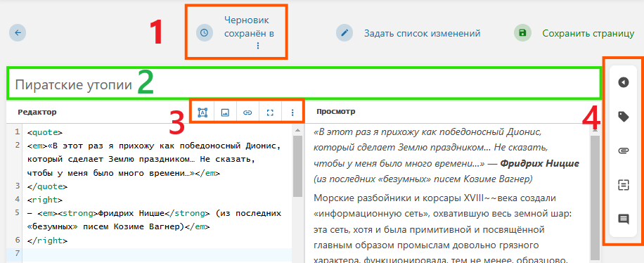Click the page title field 'Пиратские утопии'
644x263 pixels.
coord(303,84)
